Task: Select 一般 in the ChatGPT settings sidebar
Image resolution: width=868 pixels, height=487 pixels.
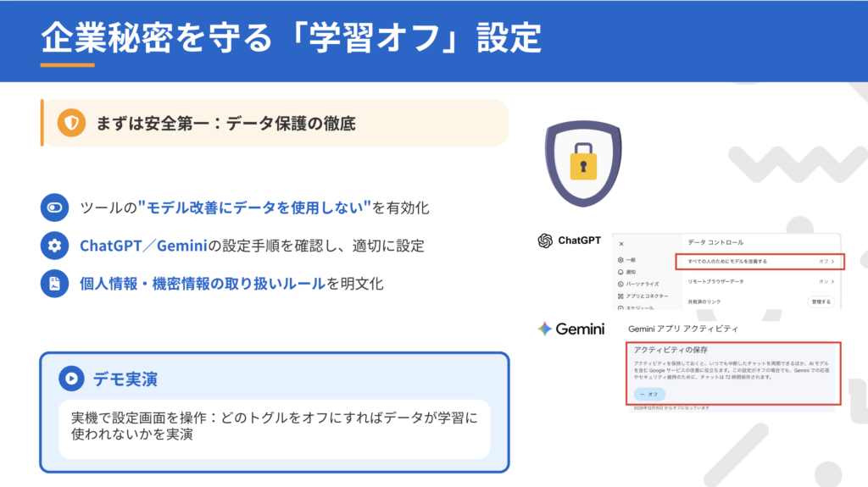Action: (627, 259)
